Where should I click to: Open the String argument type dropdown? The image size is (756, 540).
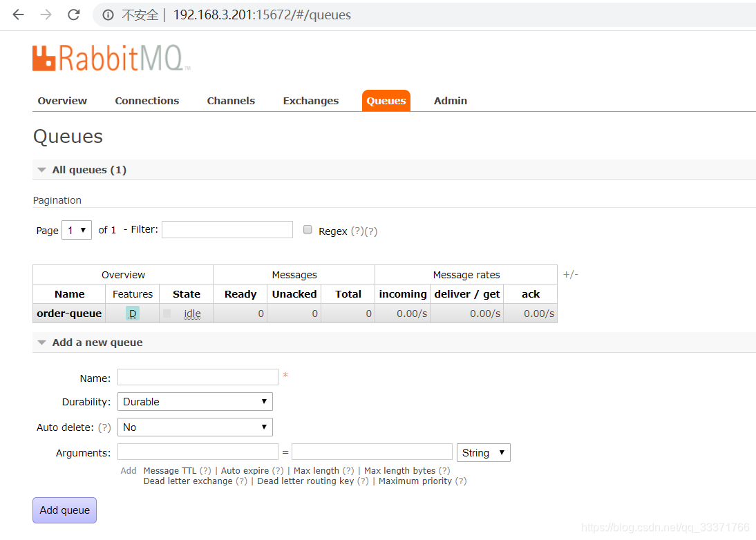[x=483, y=452]
